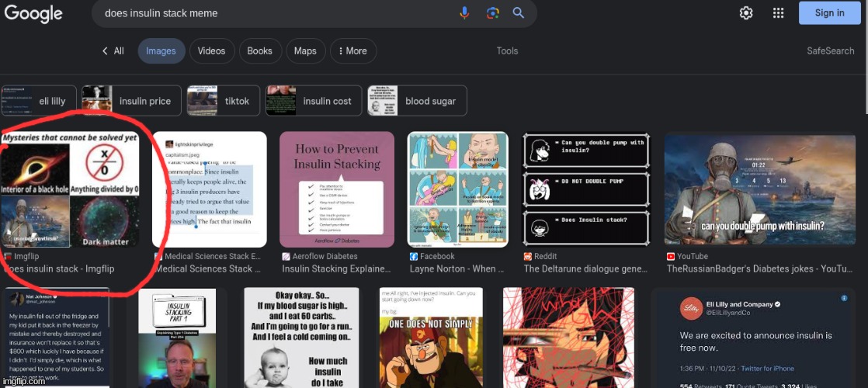
Task: Switch to the Books tab
Action: click(259, 51)
